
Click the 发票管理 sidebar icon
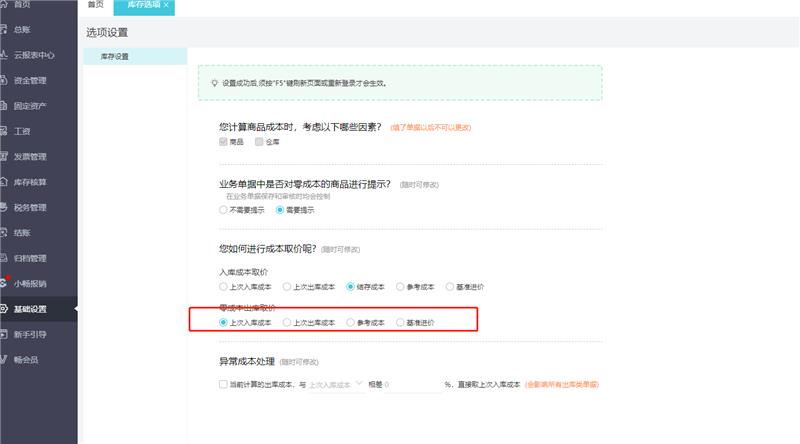[x=4, y=156]
